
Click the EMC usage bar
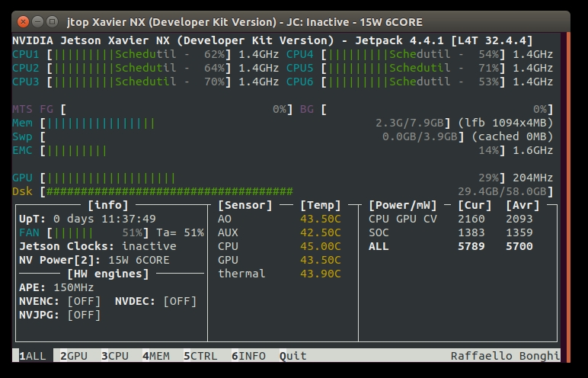pyautogui.click(x=273, y=151)
